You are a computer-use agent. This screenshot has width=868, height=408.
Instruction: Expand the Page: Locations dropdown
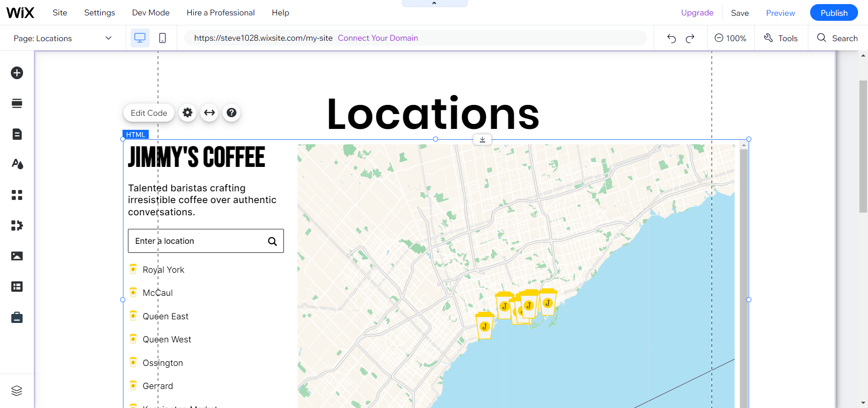[62, 38]
